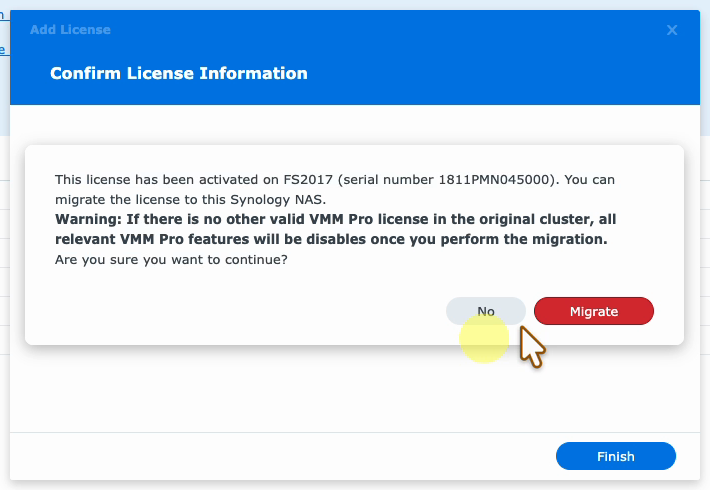
Task: Click the Finish button
Action: (x=616, y=456)
